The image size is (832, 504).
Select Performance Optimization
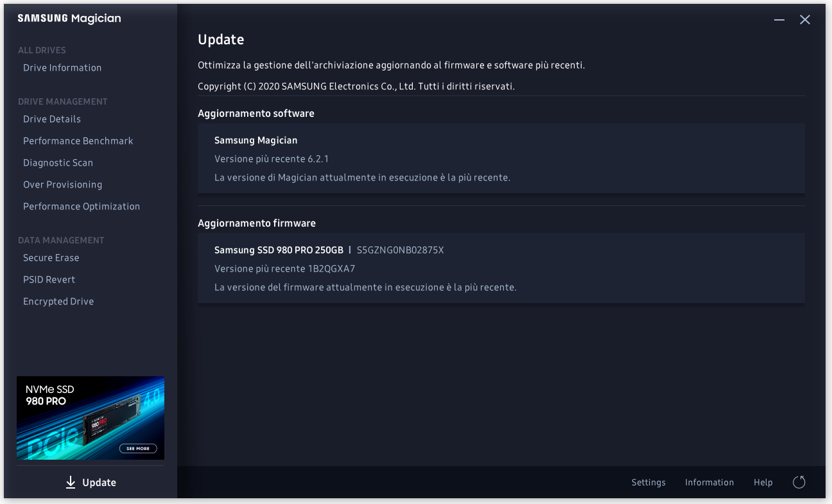[x=82, y=206]
